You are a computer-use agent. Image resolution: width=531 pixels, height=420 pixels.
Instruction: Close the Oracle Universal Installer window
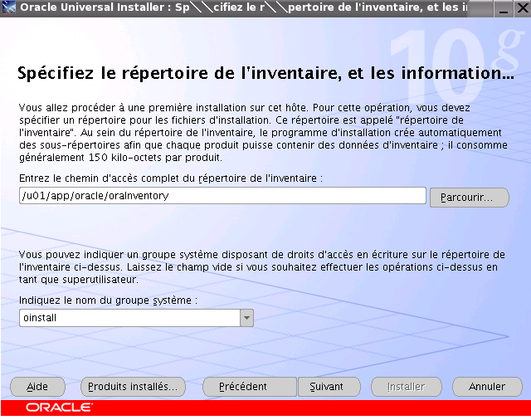pyautogui.click(x=523, y=8)
